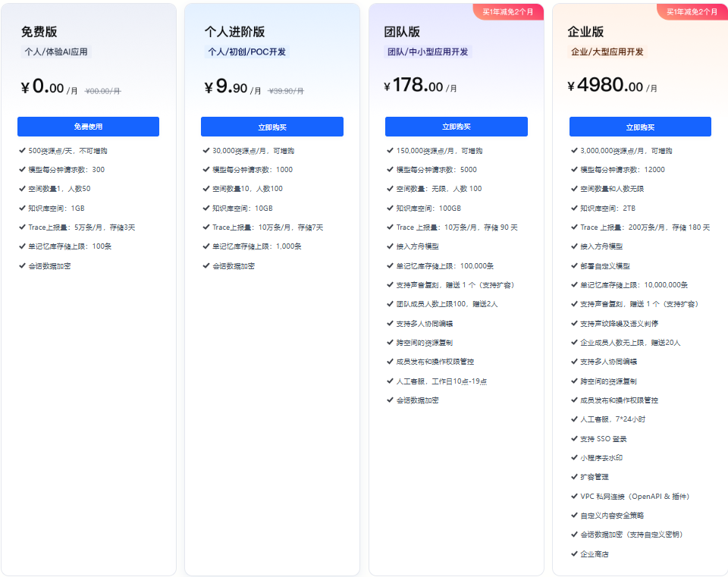The height and width of the screenshot is (577, 728).
Task: Click the checkmark beside 3,000,000资源点/月
Action: (x=574, y=150)
